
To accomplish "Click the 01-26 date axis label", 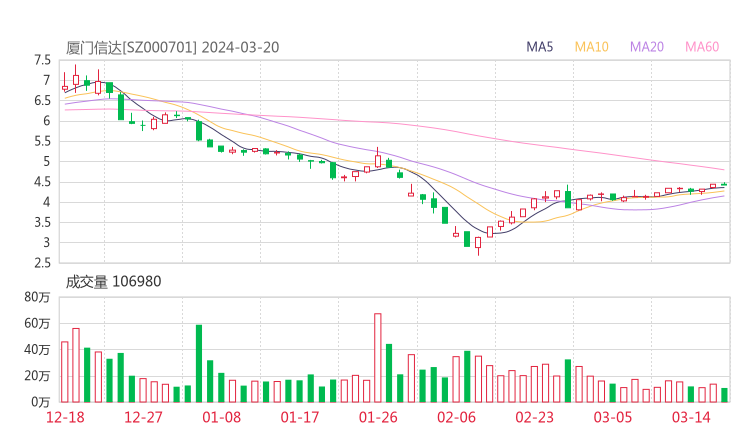I will click(x=378, y=417).
